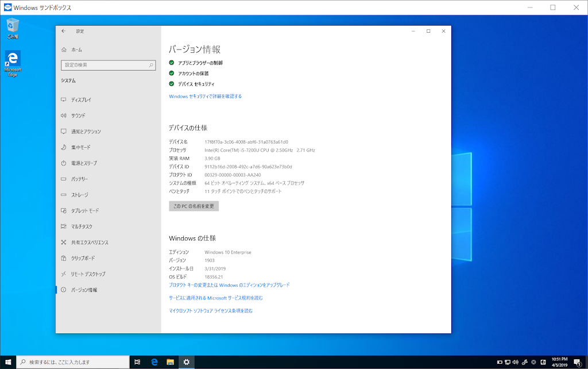Click the pen/link tray icon
This screenshot has height=369, width=588.
(525, 362)
